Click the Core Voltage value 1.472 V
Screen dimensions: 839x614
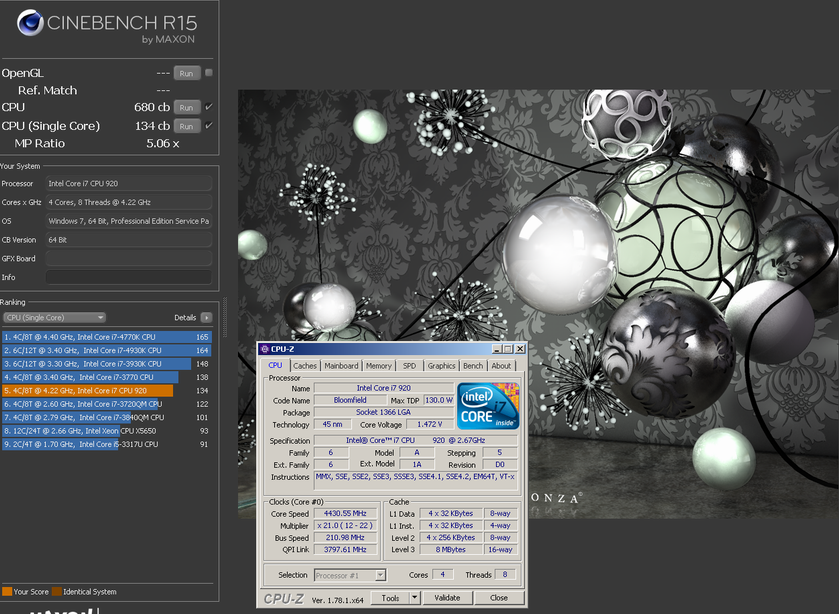(430, 424)
